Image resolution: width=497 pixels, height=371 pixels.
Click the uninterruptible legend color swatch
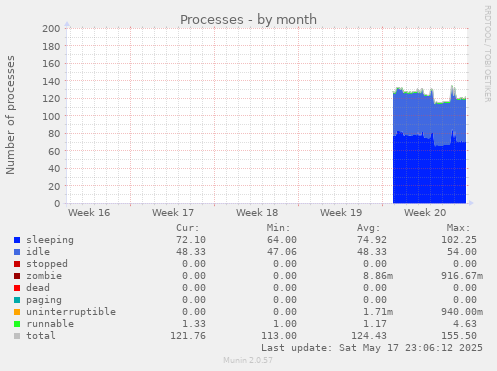click(17, 312)
